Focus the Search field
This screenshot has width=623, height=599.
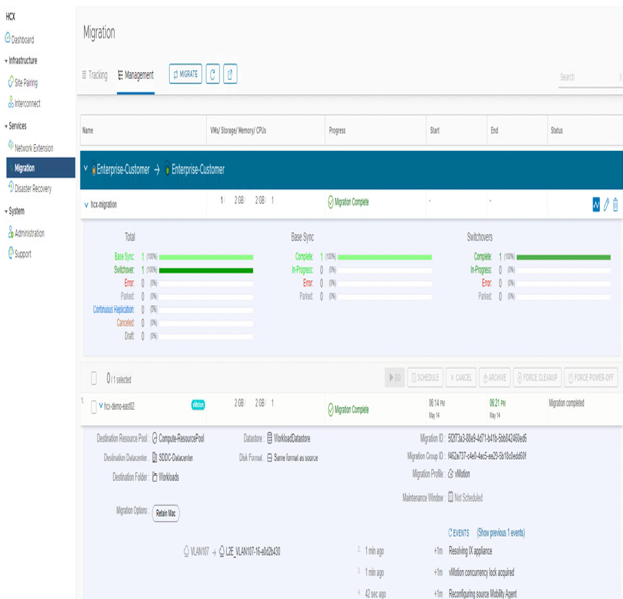coord(589,77)
